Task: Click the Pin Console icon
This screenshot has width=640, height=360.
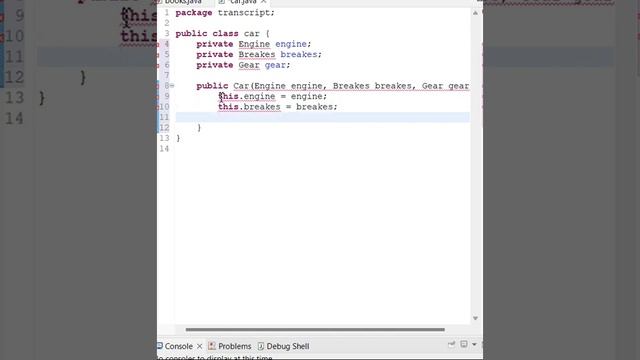Action: tap(451, 344)
